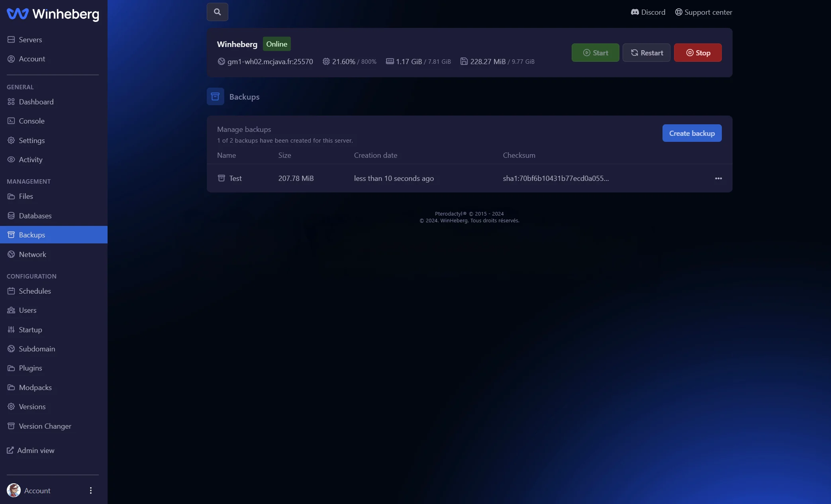Click the Backups archive header icon
This screenshot has width=831, height=504.
[215, 97]
